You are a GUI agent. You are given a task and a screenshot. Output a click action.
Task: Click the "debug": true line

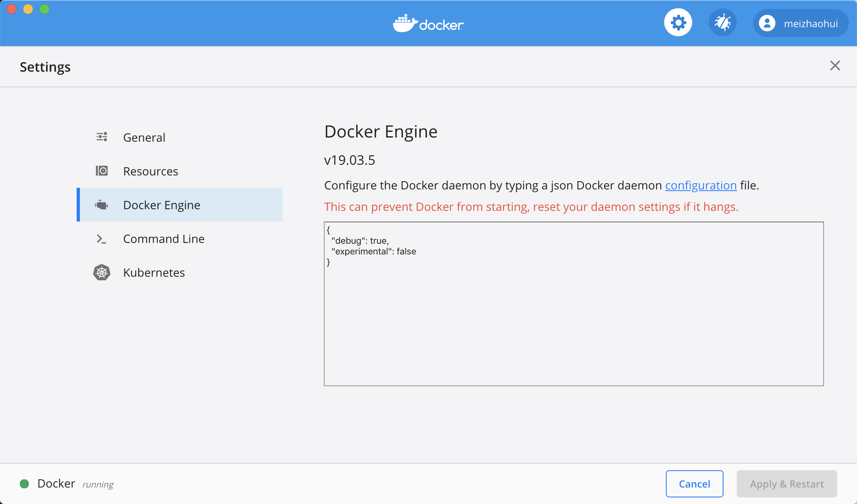point(360,240)
